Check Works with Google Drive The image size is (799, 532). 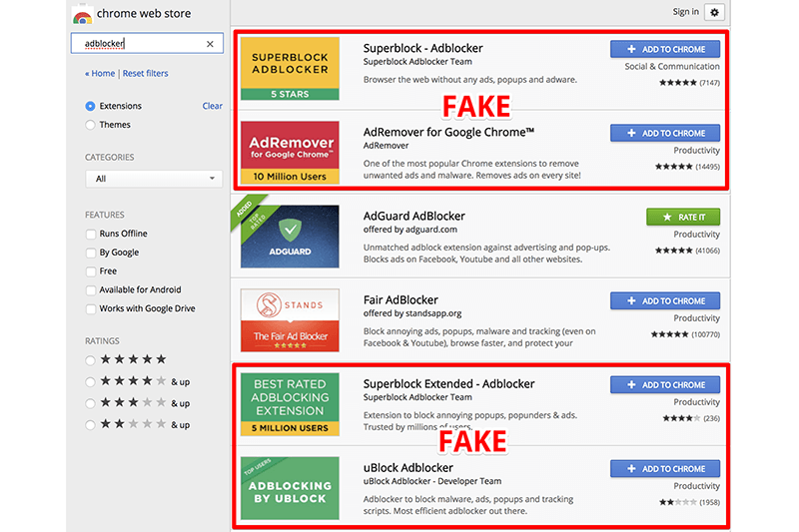coord(91,309)
